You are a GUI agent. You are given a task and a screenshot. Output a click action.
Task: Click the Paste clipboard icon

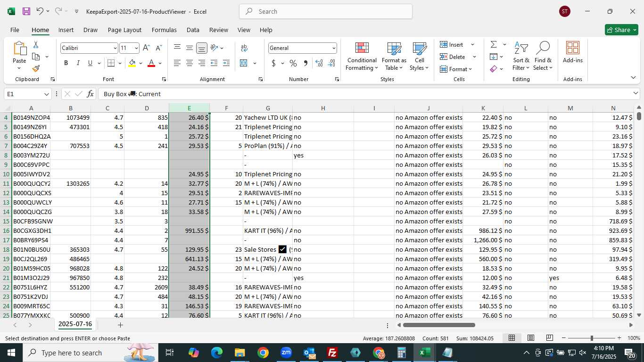[x=19, y=49]
